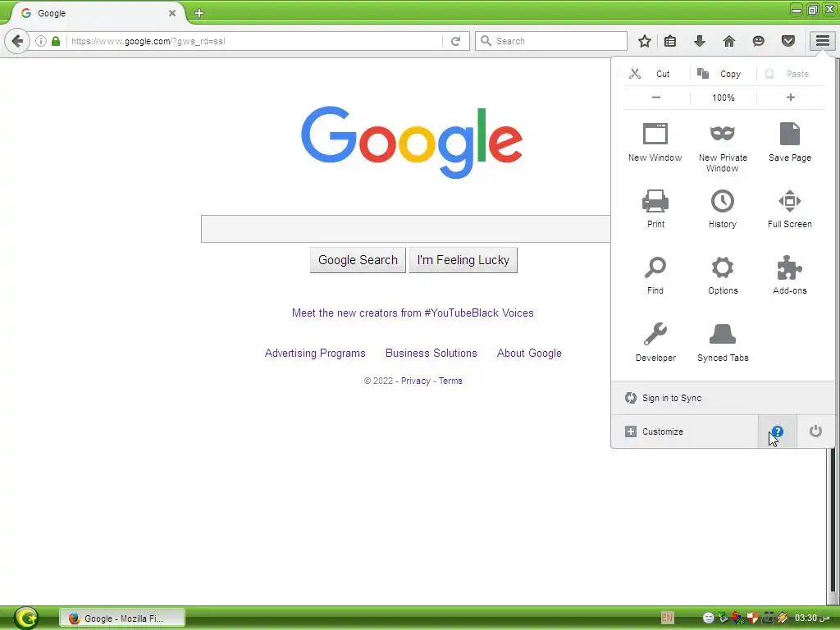840x630 pixels.
Task: Zoom out with the minus button
Action: (x=656, y=98)
